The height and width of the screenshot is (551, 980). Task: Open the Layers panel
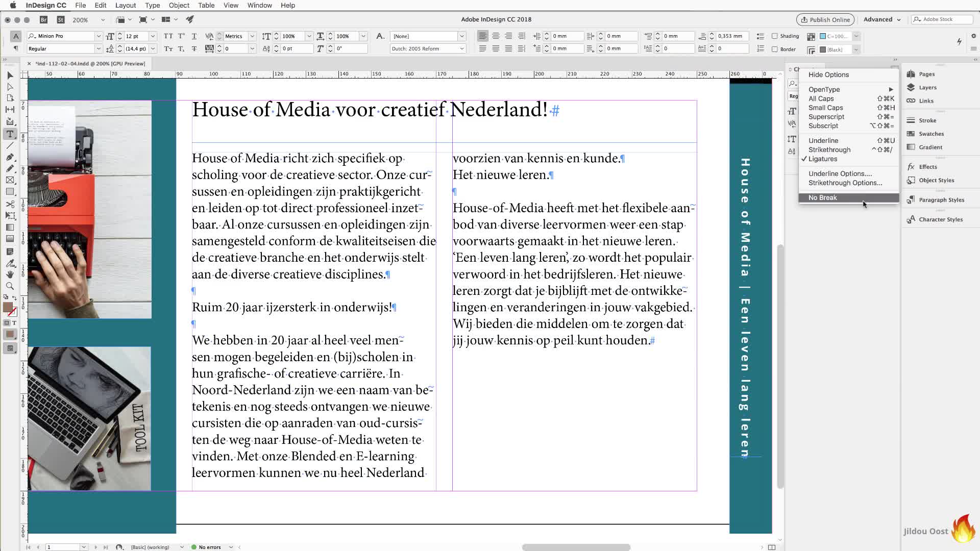click(x=927, y=87)
